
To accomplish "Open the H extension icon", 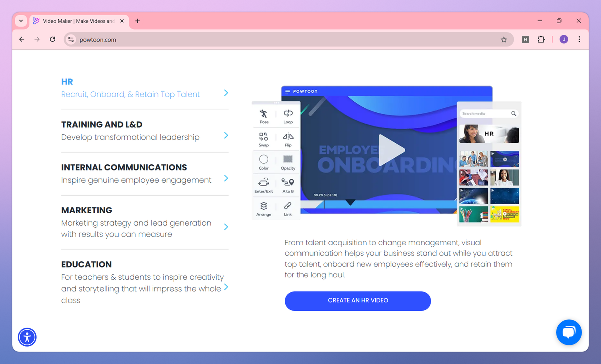I will pos(525,39).
